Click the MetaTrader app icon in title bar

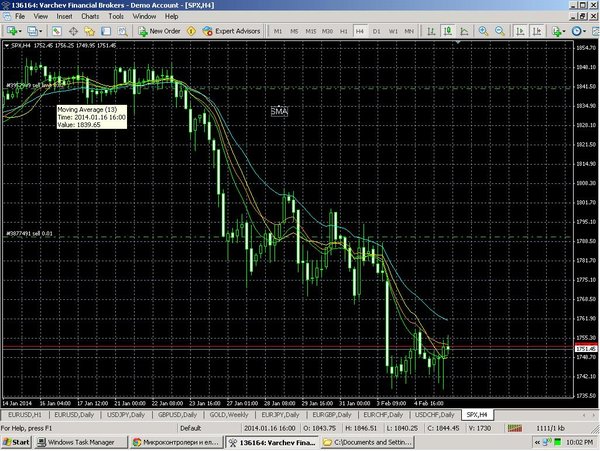point(5,5)
